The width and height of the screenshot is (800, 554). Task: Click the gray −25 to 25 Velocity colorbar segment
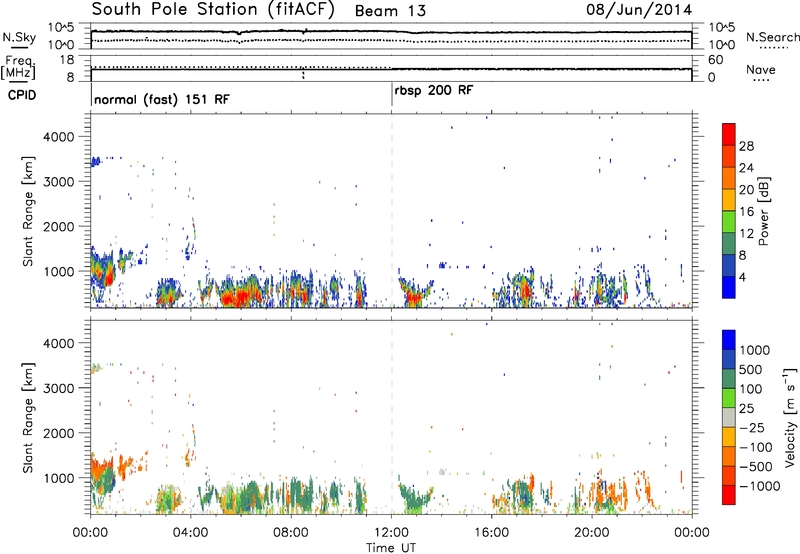click(729, 417)
